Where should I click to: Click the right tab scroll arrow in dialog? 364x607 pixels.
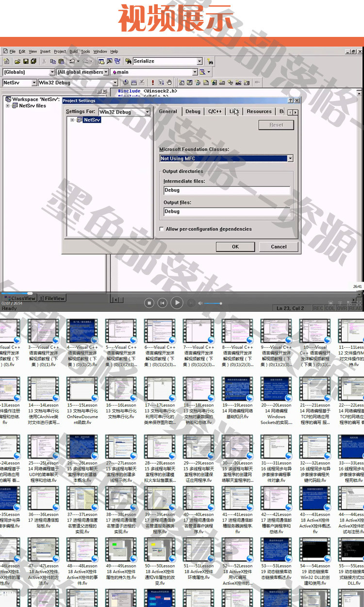[296, 112]
